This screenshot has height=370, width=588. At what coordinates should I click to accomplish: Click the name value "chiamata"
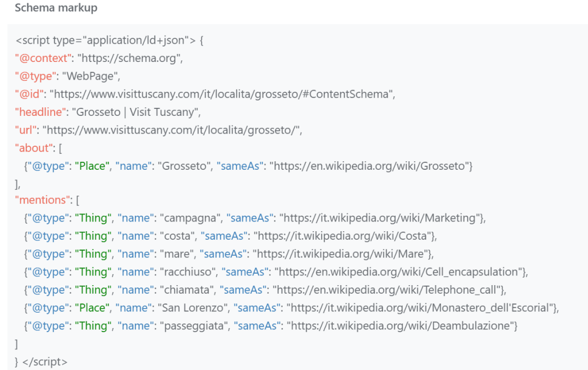coord(187,290)
